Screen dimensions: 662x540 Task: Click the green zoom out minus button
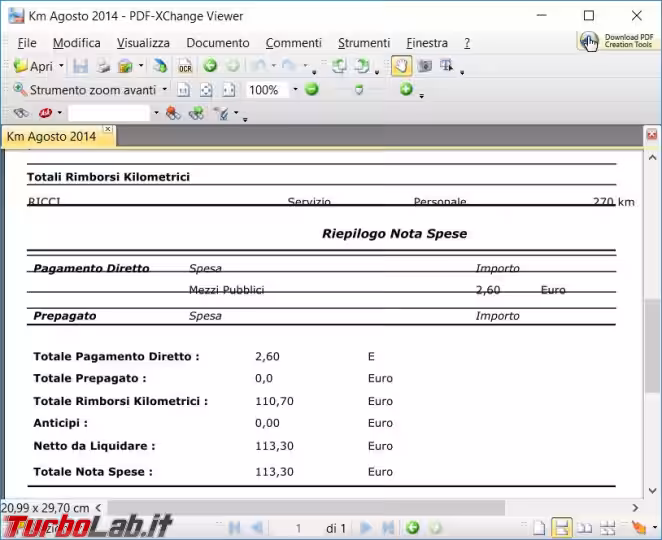click(312, 90)
